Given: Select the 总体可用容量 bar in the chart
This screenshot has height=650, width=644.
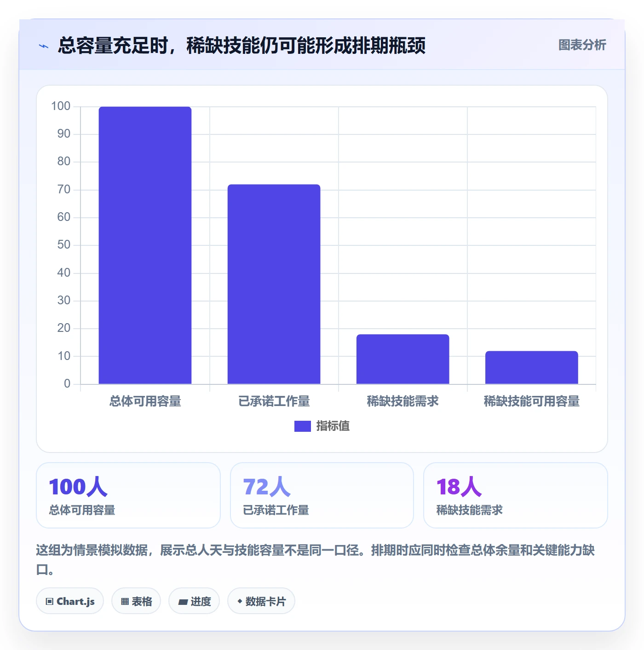Looking at the screenshot, I should (x=145, y=245).
